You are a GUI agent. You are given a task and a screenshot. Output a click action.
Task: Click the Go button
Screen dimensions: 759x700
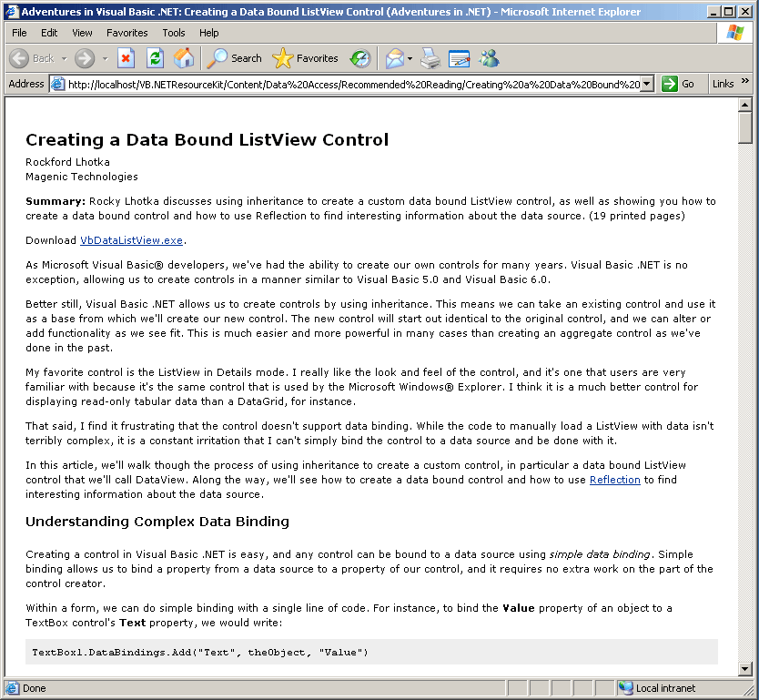tap(678, 84)
